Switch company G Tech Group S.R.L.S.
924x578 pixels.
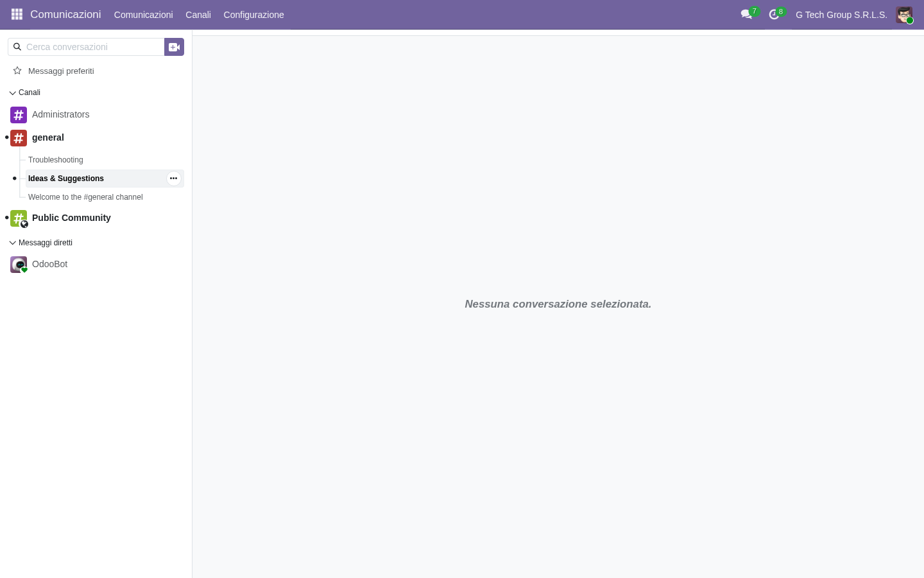tap(841, 15)
